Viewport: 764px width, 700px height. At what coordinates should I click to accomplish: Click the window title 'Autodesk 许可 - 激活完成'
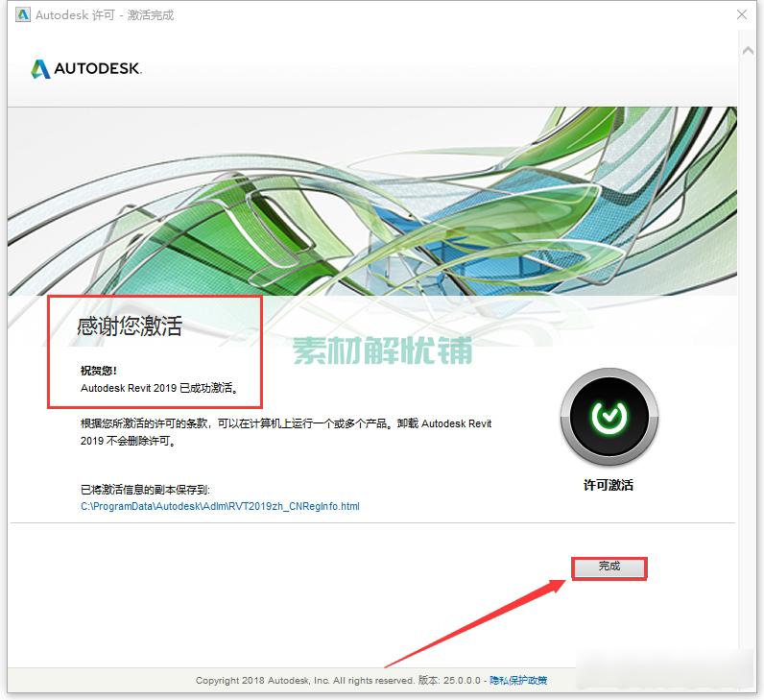coord(105,15)
